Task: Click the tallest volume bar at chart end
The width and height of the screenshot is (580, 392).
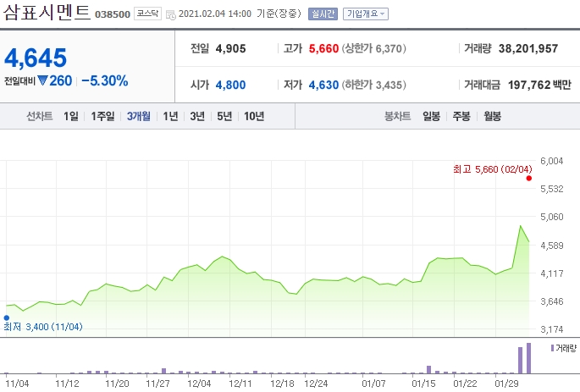Action: [x=528, y=358]
